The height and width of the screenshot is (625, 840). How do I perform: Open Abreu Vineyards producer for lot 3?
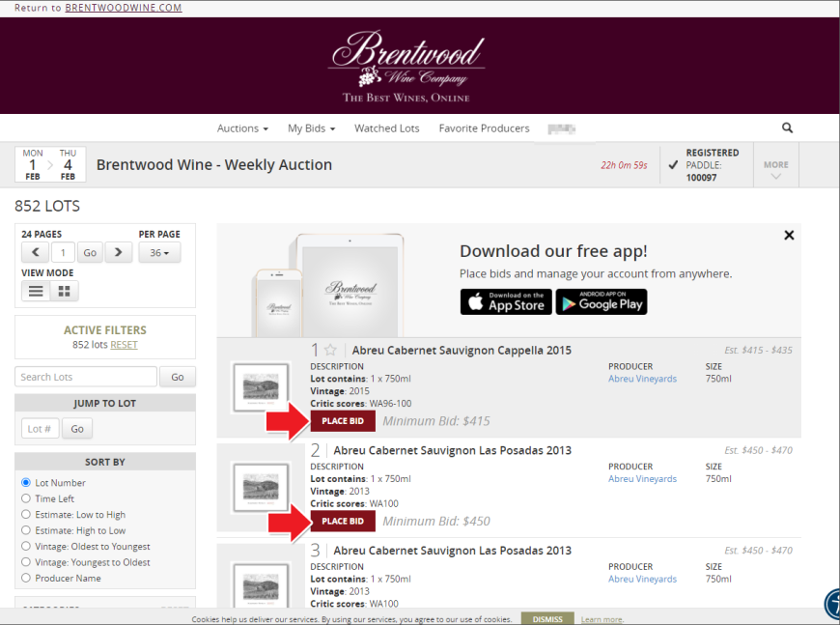click(642, 579)
